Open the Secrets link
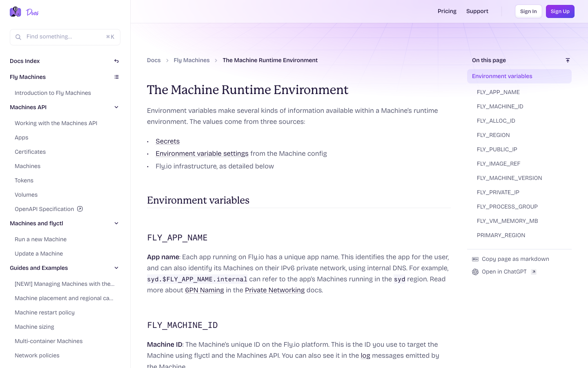This screenshot has width=588, height=368. [x=167, y=141]
